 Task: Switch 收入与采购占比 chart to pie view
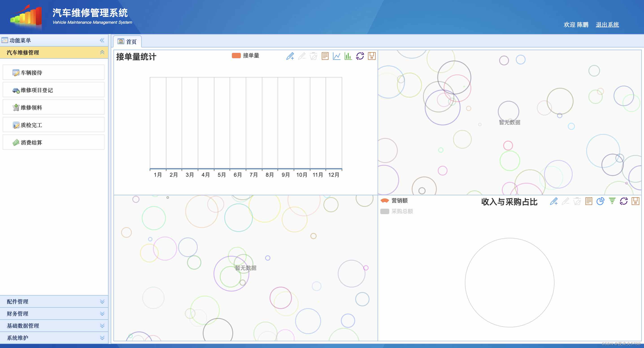(600, 201)
